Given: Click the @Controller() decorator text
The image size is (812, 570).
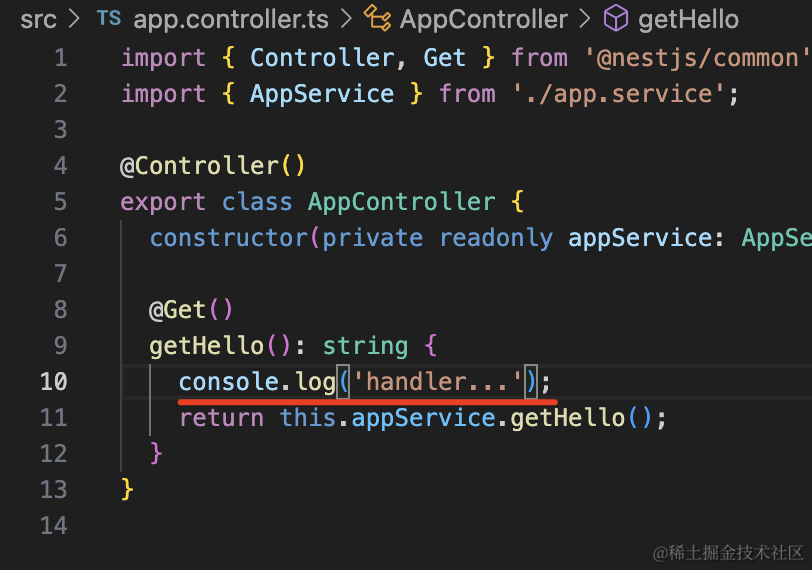Looking at the screenshot, I should (x=213, y=166).
